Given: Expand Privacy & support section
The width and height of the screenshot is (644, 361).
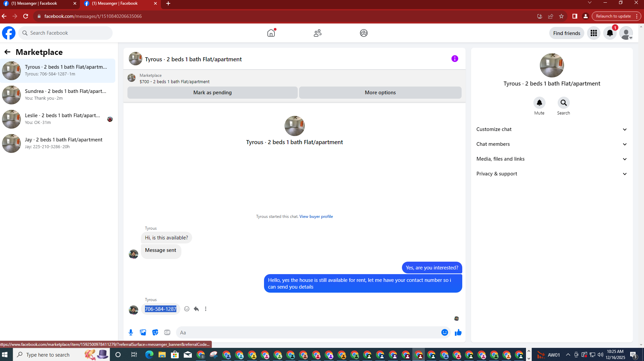Looking at the screenshot, I should (552, 174).
